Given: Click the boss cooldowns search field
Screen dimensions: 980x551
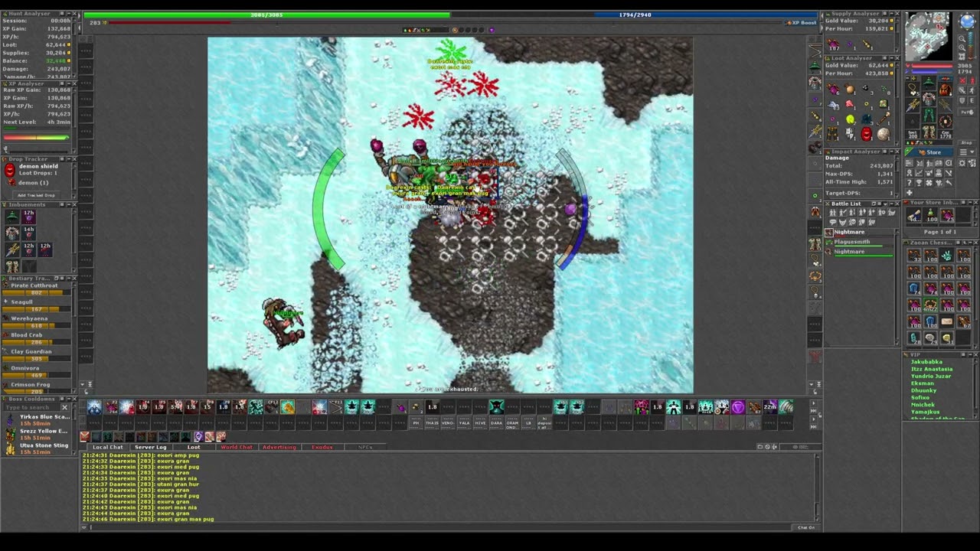Looking at the screenshot, I should pyautogui.click(x=31, y=407).
